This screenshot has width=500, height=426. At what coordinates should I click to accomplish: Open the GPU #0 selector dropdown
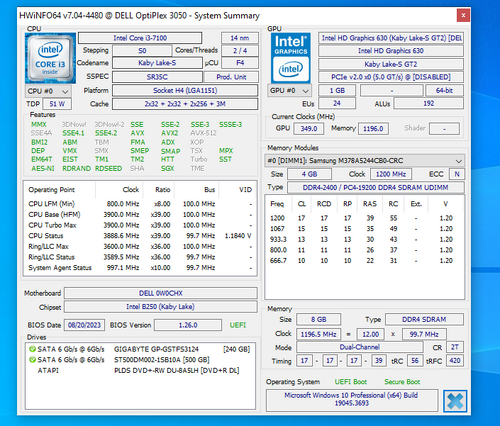pos(289,91)
